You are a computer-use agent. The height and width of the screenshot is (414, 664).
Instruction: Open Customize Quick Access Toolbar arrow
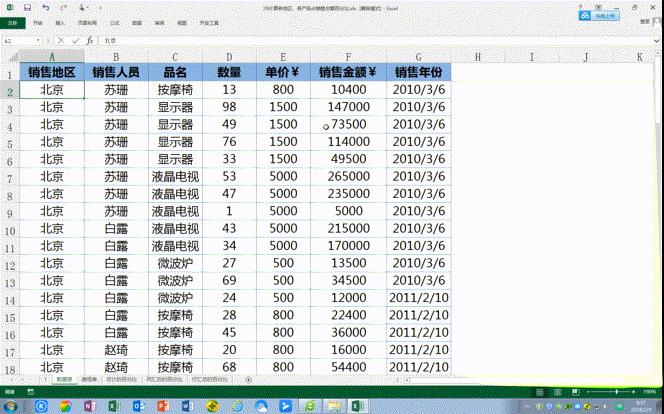pyautogui.click(x=100, y=8)
